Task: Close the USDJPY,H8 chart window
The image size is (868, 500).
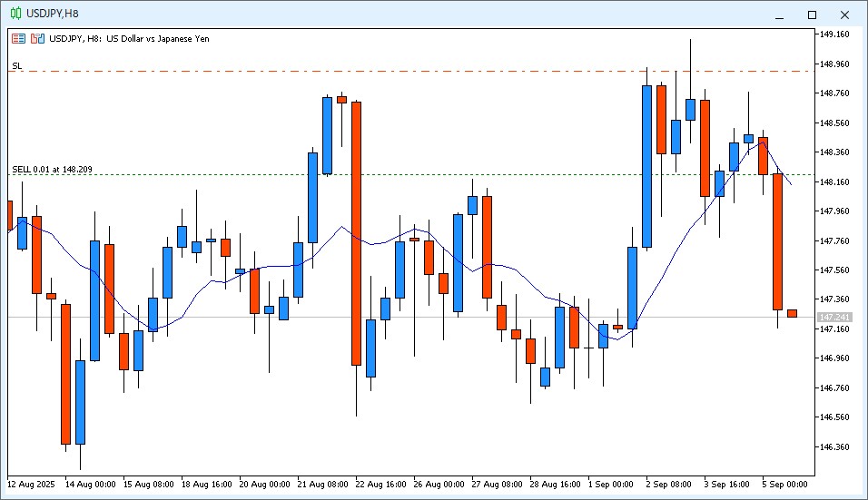Action: point(844,15)
